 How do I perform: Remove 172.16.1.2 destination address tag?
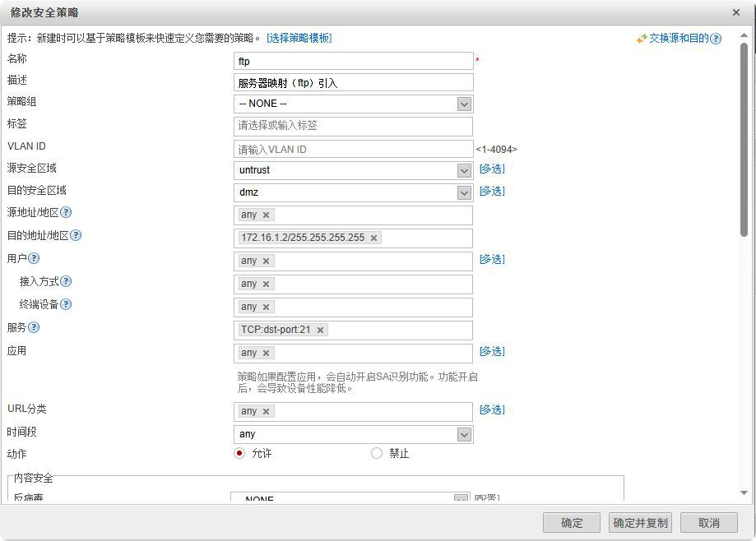pyautogui.click(x=373, y=238)
